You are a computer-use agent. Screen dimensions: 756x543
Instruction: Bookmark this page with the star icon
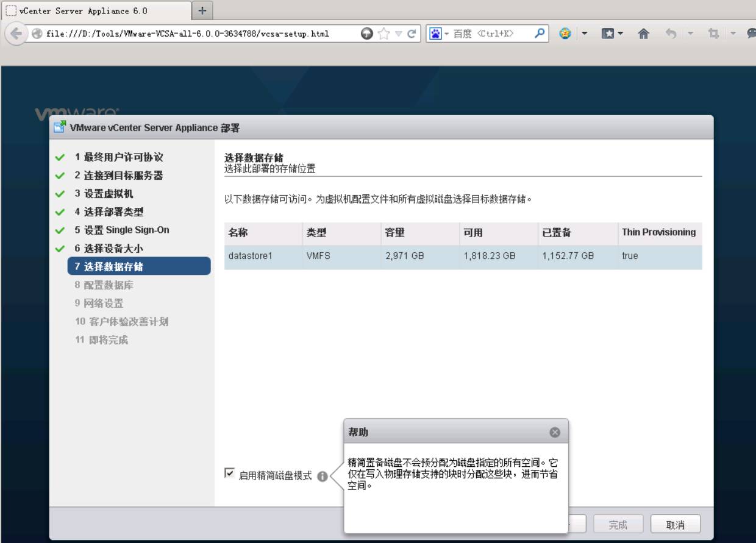pyautogui.click(x=384, y=34)
